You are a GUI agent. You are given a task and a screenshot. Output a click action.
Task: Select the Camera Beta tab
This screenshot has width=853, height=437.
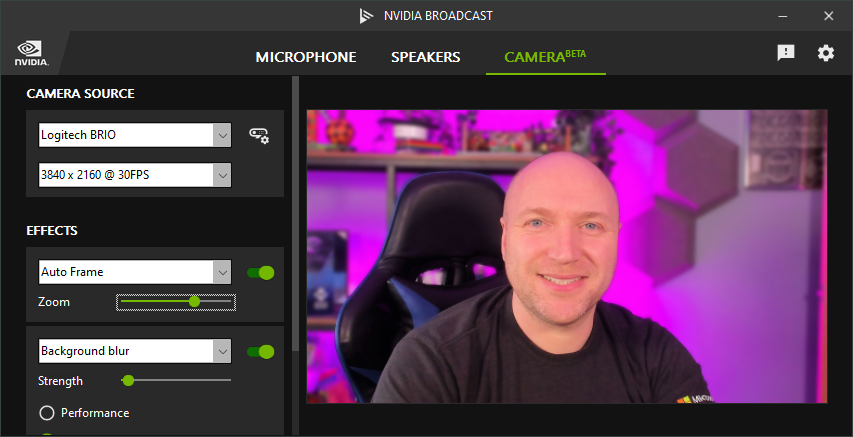point(545,57)
